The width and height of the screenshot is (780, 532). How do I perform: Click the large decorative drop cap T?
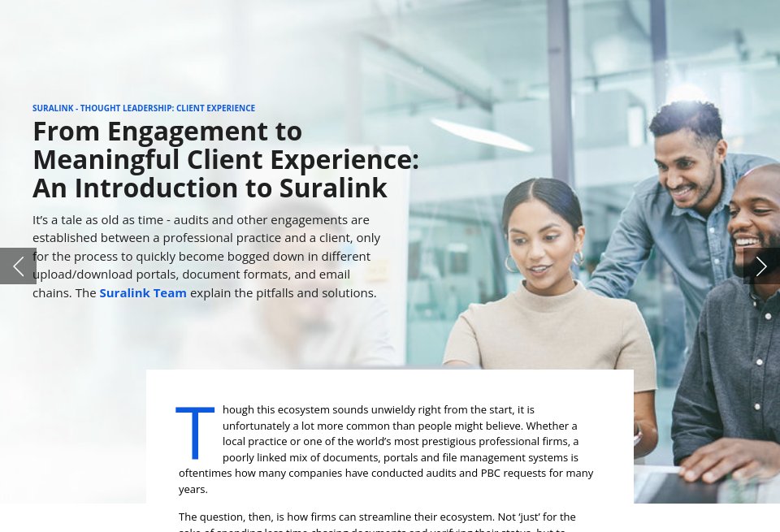point(195,432)
